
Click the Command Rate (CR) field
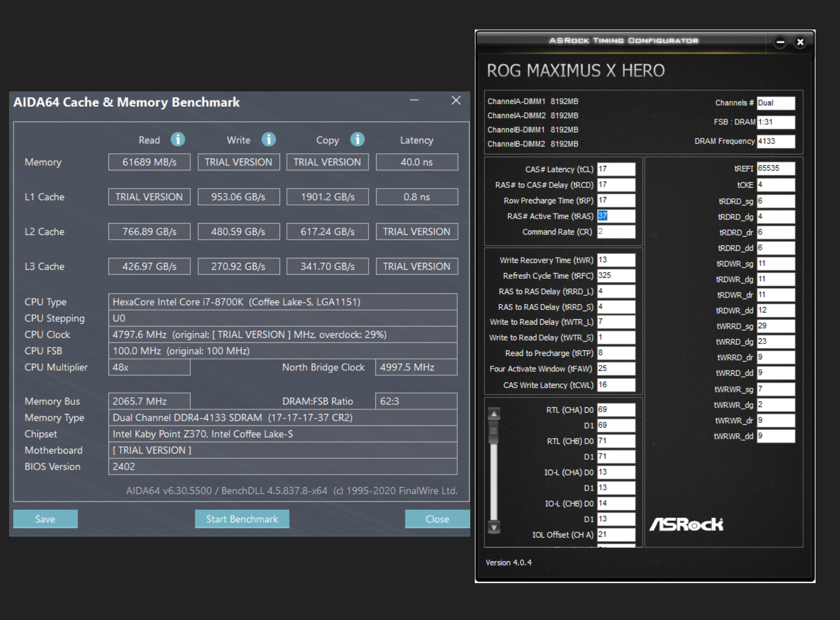point(616,232)
